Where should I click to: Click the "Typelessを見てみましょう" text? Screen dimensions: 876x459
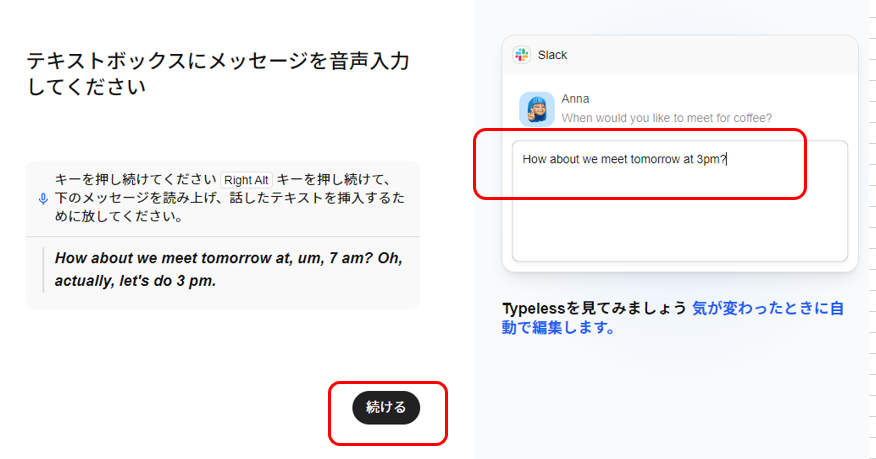click(x=594, y=308)
